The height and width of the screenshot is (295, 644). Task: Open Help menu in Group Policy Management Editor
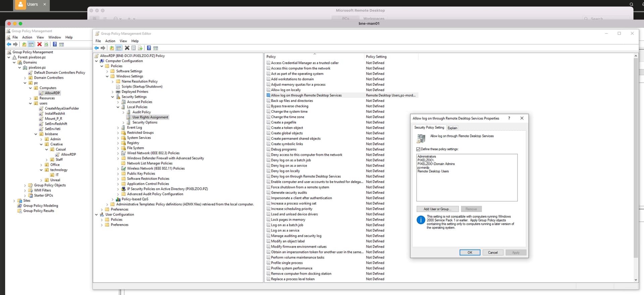click(135, 41)
